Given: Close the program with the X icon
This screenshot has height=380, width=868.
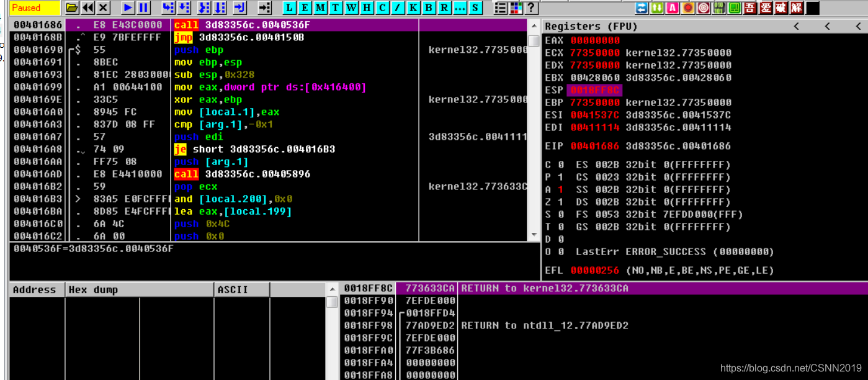Looking at the screenshot, I should tap(104, 8).
